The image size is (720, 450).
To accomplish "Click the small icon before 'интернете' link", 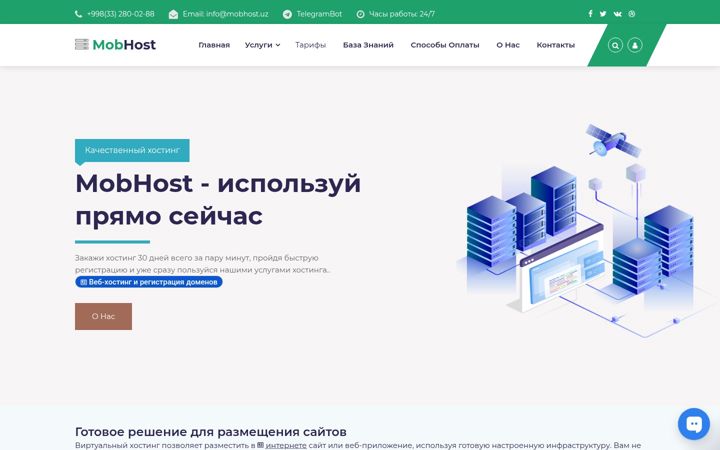I will pyautogui.click(x=260, y=445).
